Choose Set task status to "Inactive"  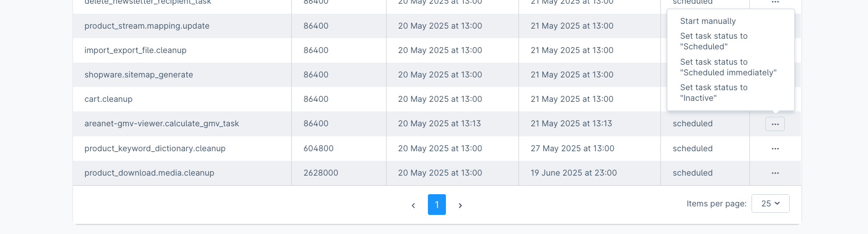point(713,93)
